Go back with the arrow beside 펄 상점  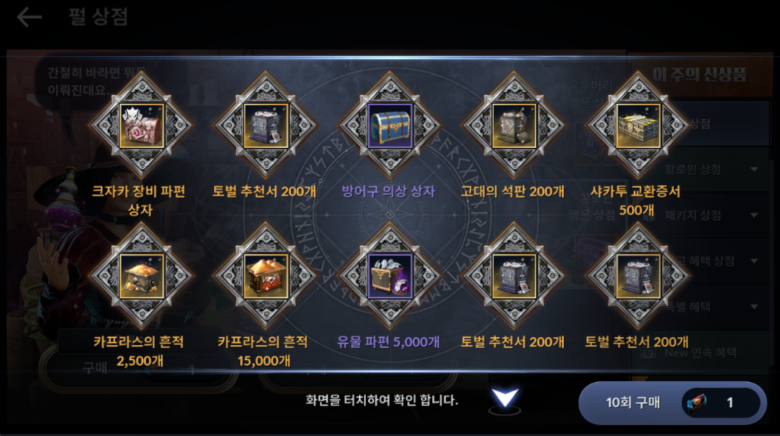29,17
